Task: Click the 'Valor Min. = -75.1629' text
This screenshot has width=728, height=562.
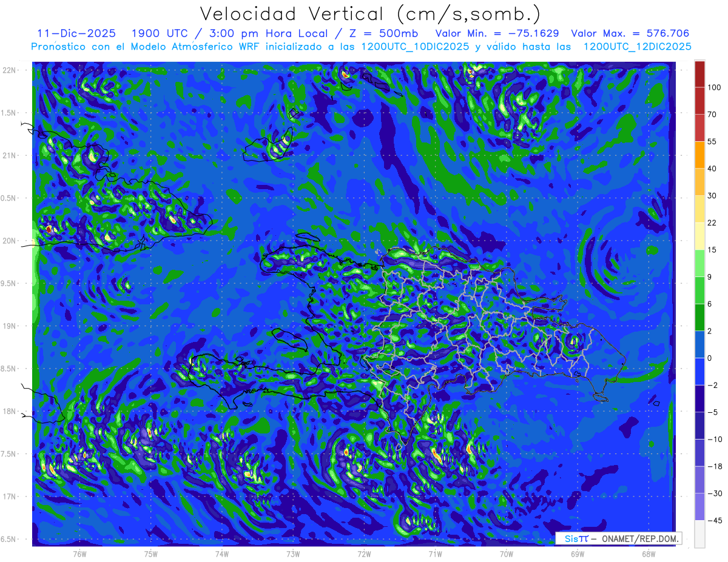Action: pyautogui.click(x=497, y=33)
